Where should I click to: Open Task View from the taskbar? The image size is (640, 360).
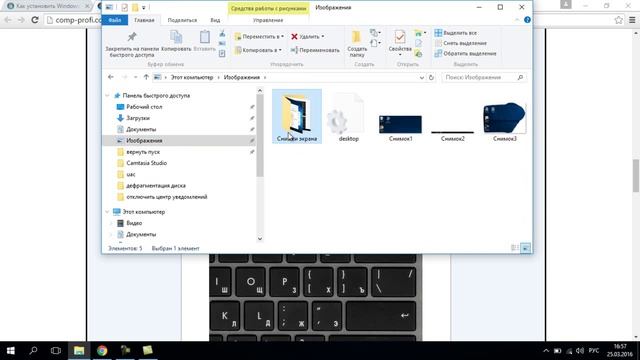point(56,351)
